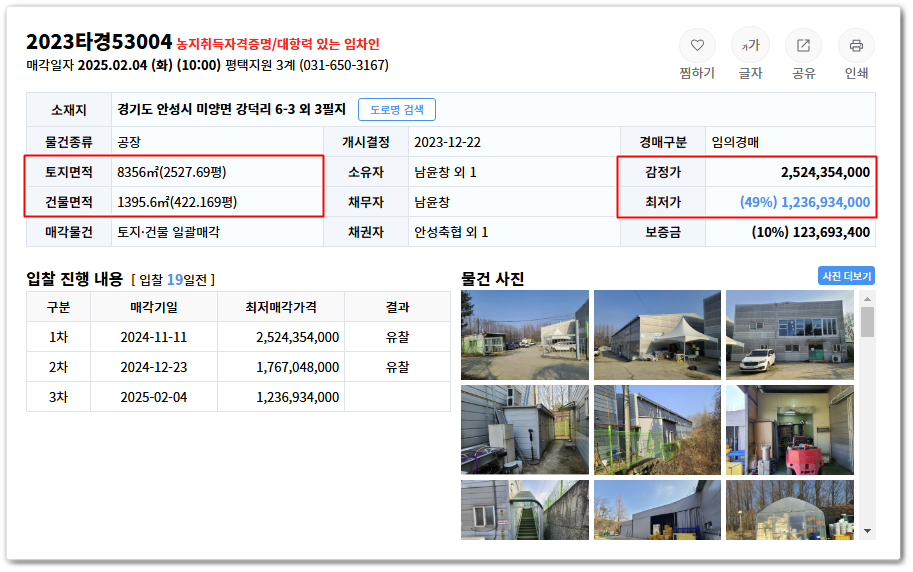913x572 pixels.
Task: Click appraisal value 2,524,354,000 in 감정가 row
Action: tap(825, 172)
